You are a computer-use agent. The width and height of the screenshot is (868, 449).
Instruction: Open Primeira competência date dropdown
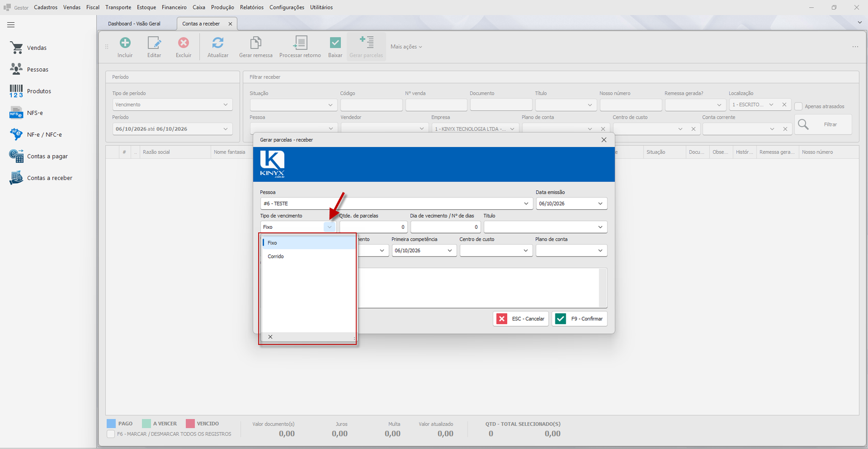click(449, 251)
